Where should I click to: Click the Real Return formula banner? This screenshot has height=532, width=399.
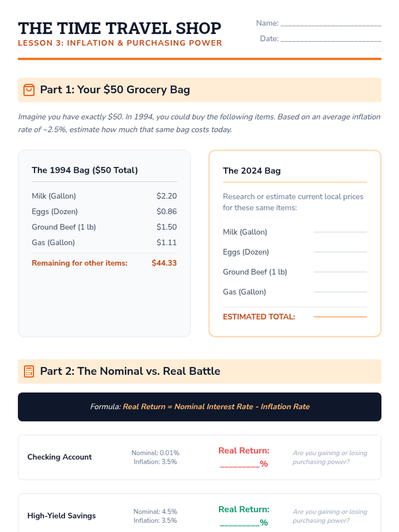(x=199, y=407)
